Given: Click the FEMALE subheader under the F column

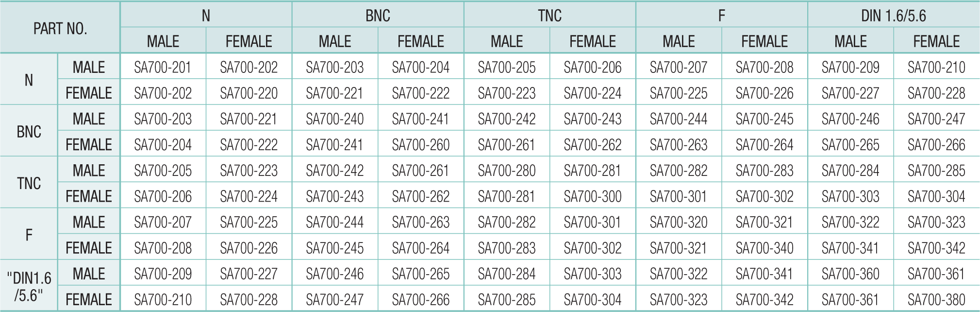Looking at the screenshot, I should [764, 41].
